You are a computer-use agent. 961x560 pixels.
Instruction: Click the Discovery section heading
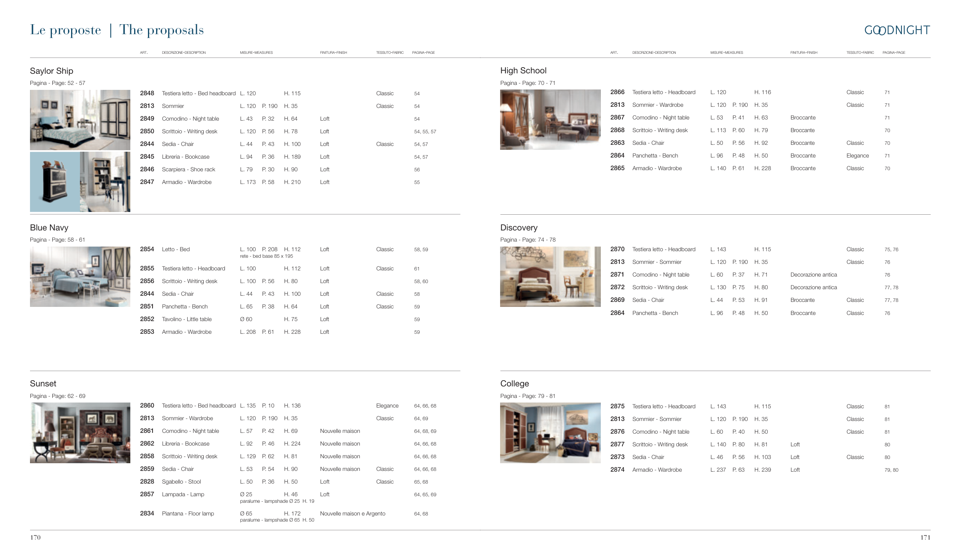click(519, 228)
